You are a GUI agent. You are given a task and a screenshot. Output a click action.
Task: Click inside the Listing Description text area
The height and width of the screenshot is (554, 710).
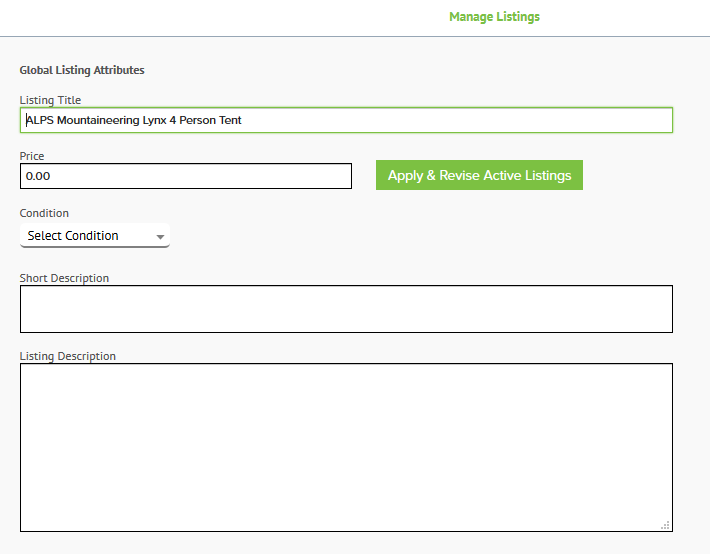pyautogui.click(x=346, y=448)
